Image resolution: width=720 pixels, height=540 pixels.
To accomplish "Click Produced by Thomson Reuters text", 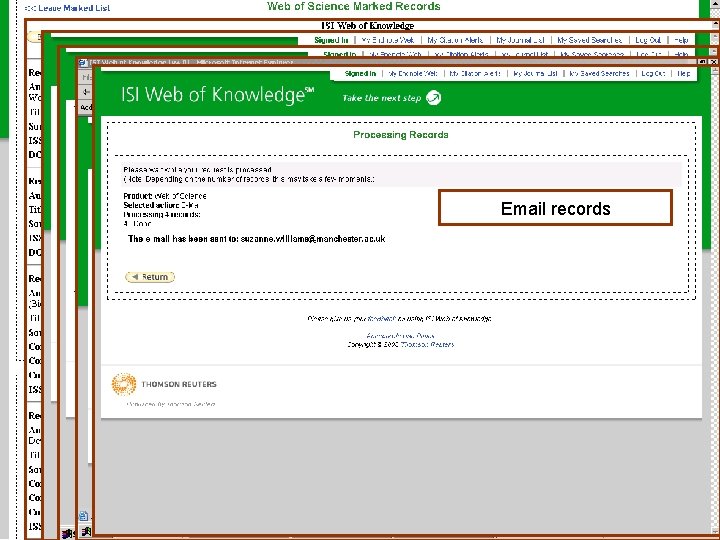I will (x=171, y=404).
